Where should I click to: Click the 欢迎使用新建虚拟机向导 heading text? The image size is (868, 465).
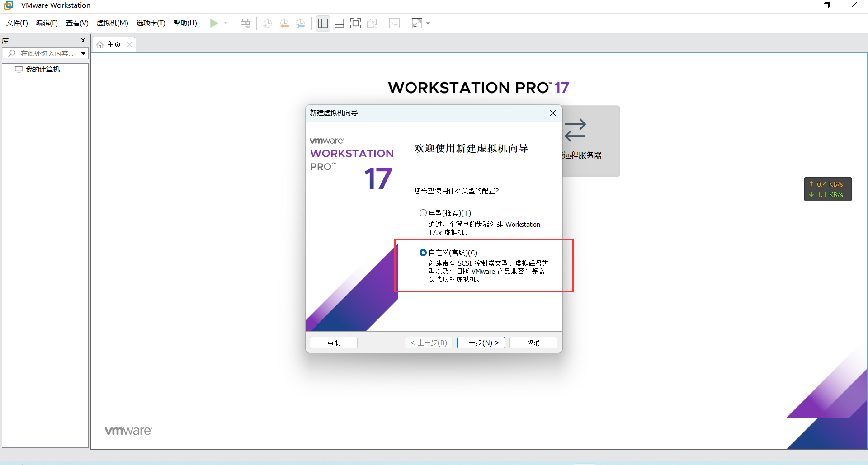click(x=471, y=148)
